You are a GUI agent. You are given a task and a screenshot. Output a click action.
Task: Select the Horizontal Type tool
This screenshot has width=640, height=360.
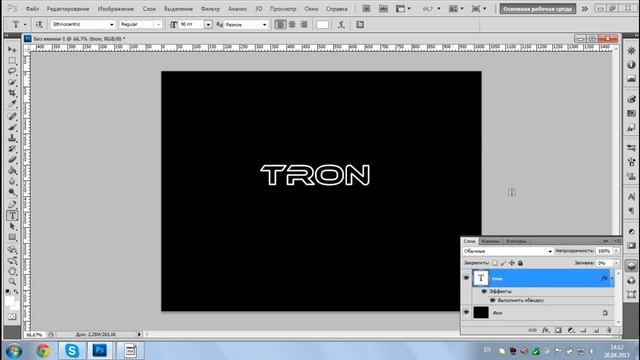point(12,216)
